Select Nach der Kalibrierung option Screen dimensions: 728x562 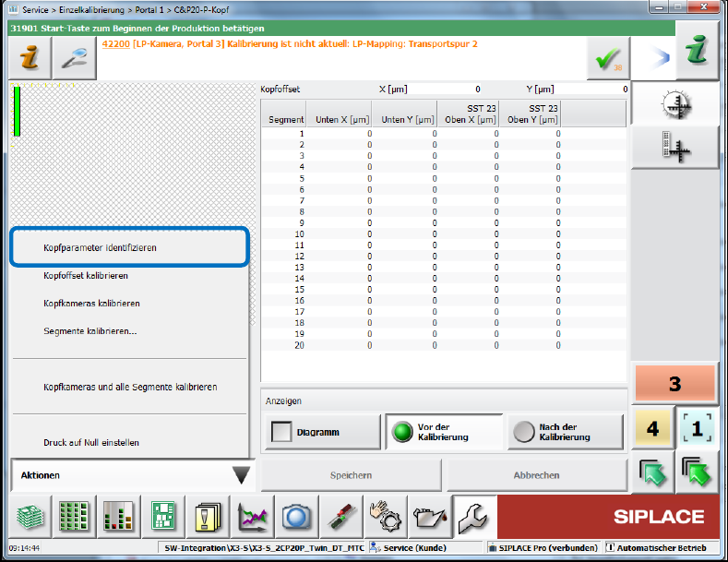click(x=565, y=432)
